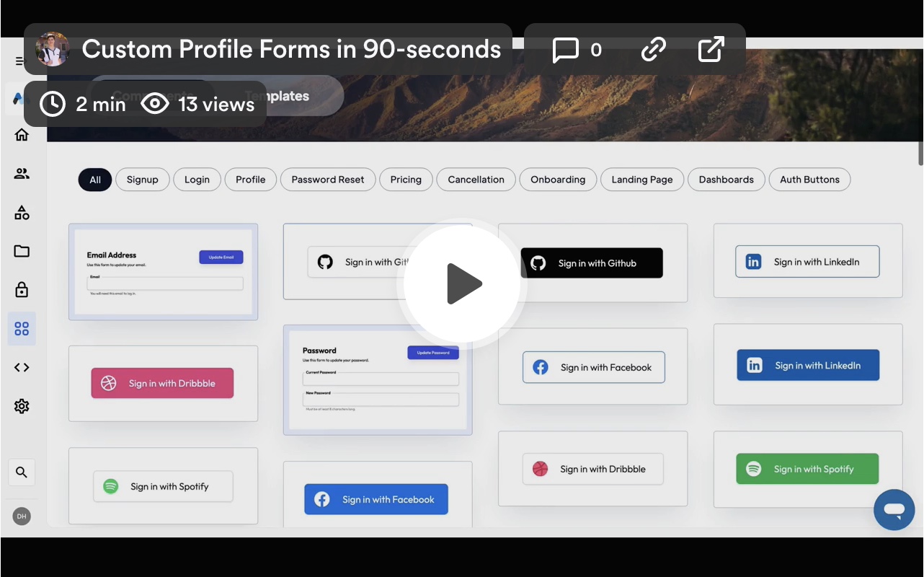Click the 2 min clock icon
The width and height of the screenshot is (924, 577).
53,104
